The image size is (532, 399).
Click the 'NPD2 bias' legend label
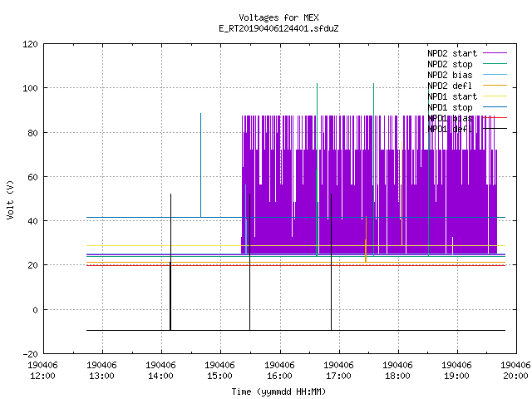[450, 75]
